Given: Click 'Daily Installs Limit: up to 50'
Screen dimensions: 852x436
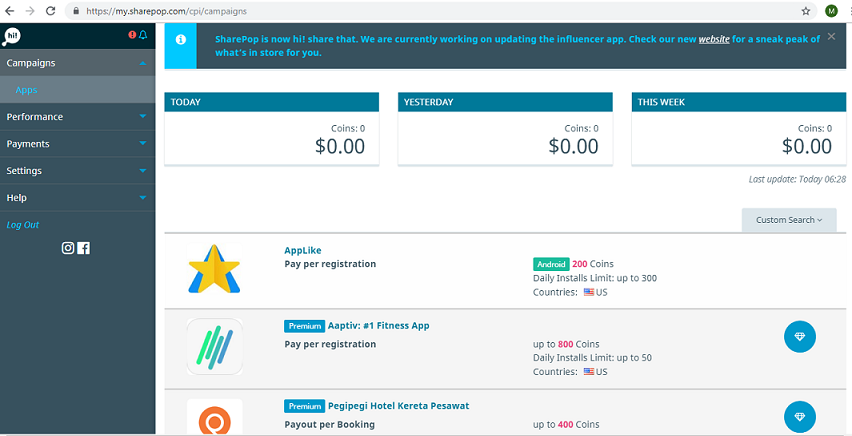Looking at the screenshot, I should pos(592,358).
